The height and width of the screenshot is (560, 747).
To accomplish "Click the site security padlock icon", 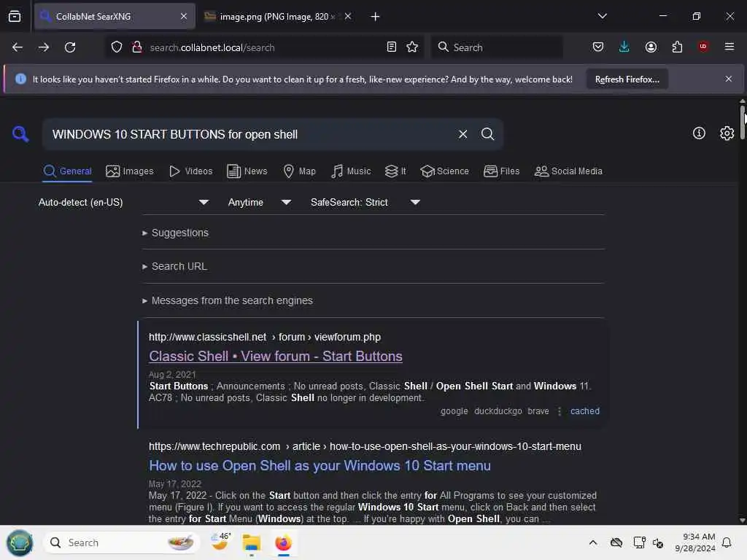I will pyautogui.click(x=137, y=47).
